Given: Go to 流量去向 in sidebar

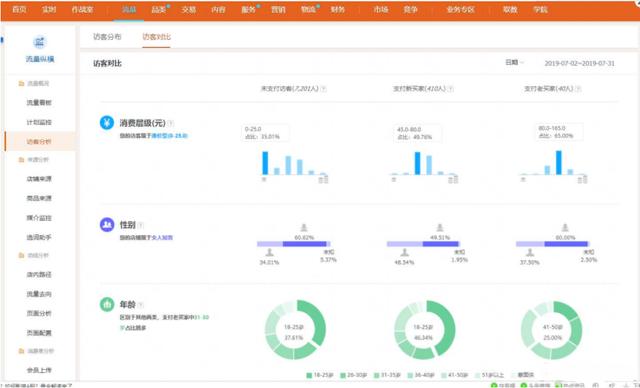Looking at the screenshot, I should tap(39, 294).
